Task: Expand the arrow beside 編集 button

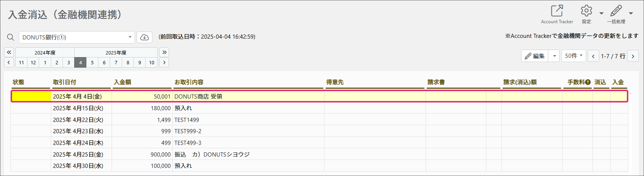Action: (554, 56)
